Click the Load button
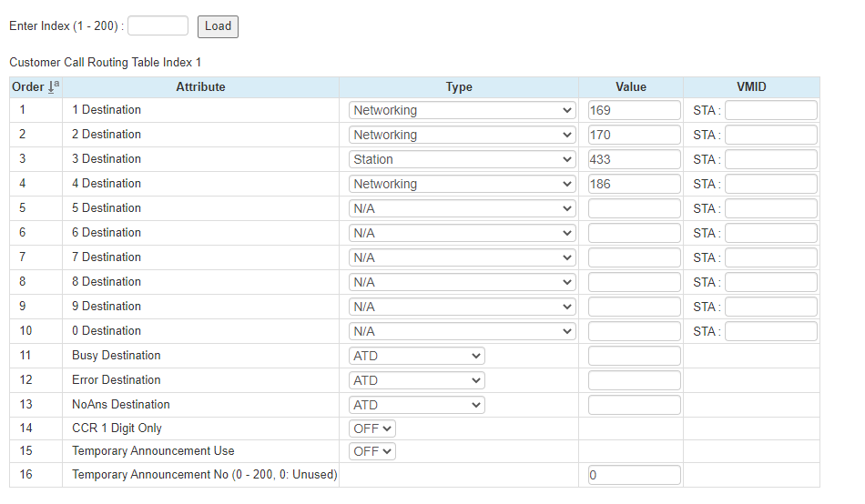Image resolution: width=865 pixels, height=504 pixels. click(218, 26)
